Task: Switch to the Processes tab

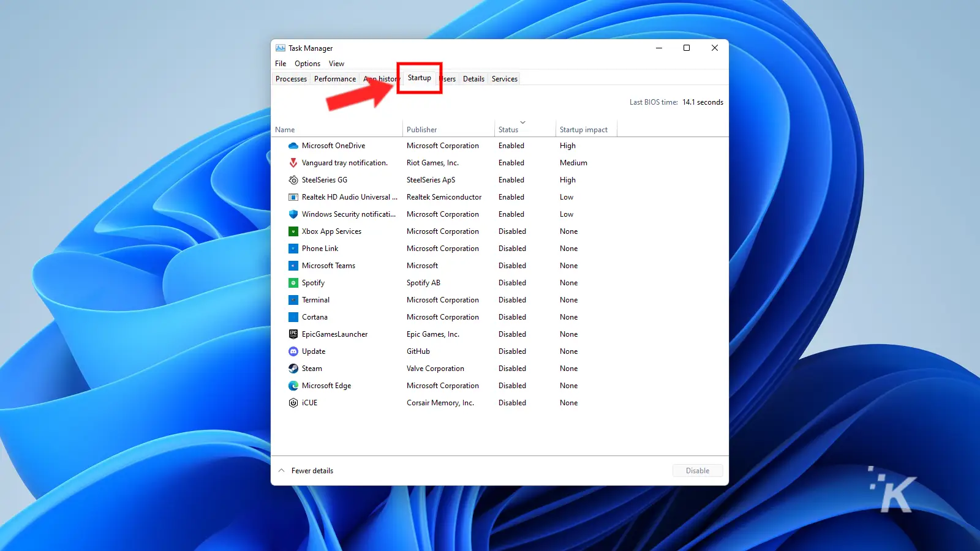Action: (291, 79)
